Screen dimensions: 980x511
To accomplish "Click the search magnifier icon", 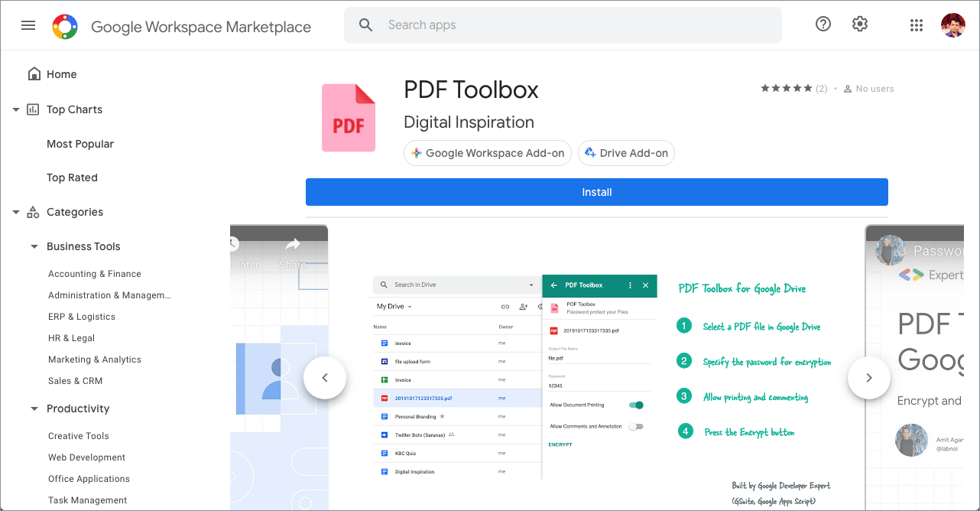I will coord(366,25).
